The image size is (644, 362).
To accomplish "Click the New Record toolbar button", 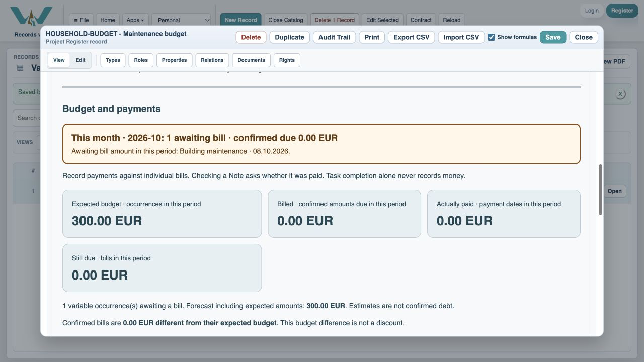I will click(240, 20).
